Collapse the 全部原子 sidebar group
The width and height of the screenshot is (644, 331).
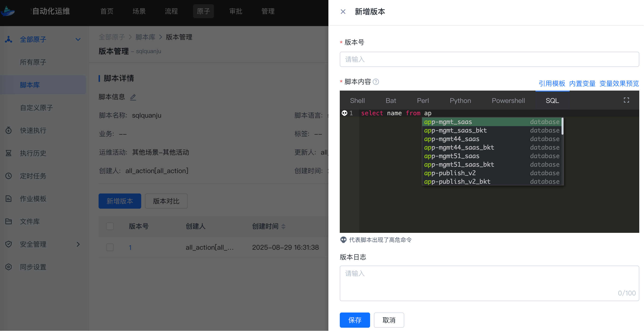78,40
